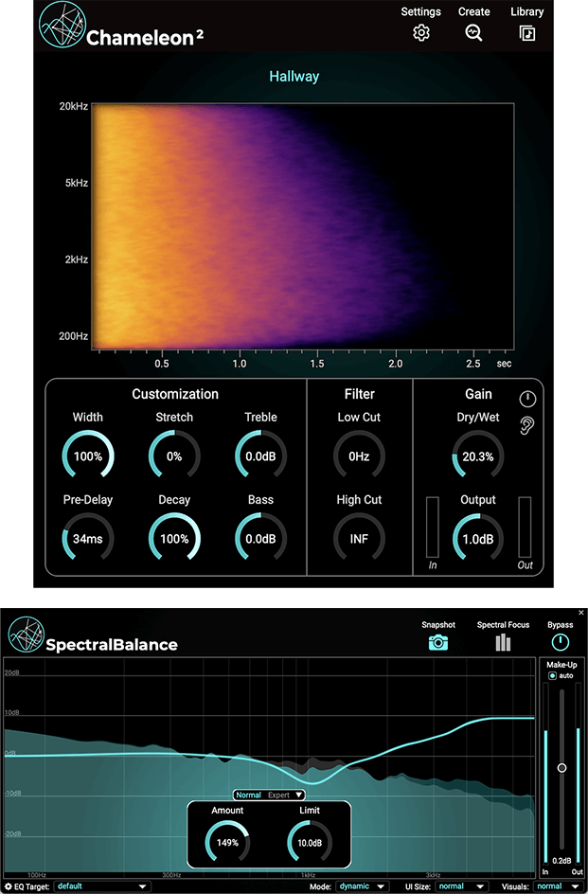588x894 pixels.
Task: Open the Spectral Focus bars icon
Action: coord(503,642)
